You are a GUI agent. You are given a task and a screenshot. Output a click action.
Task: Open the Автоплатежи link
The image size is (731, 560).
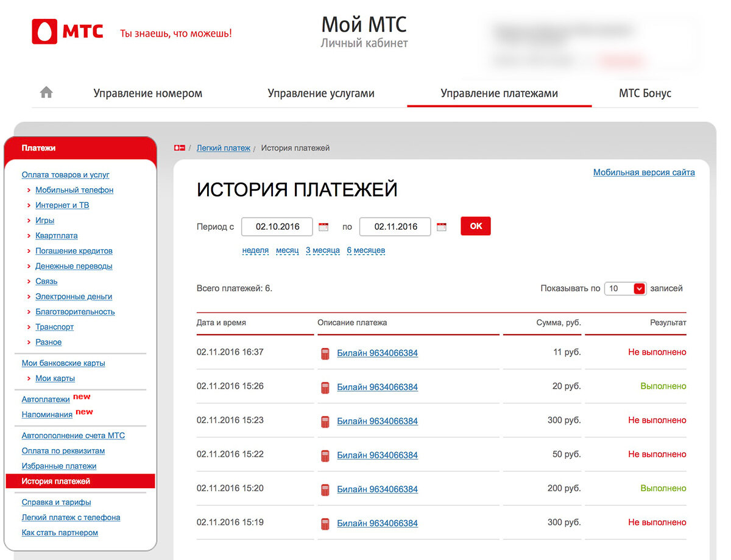(46, 400)
